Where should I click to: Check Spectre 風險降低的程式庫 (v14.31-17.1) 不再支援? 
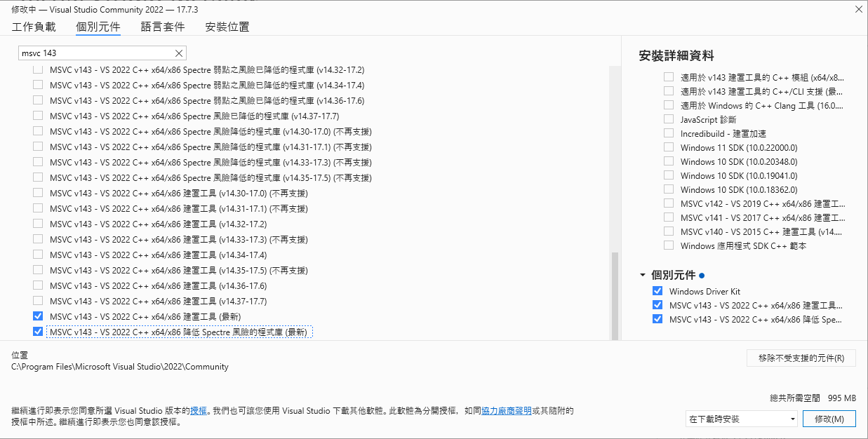(38, 147)
